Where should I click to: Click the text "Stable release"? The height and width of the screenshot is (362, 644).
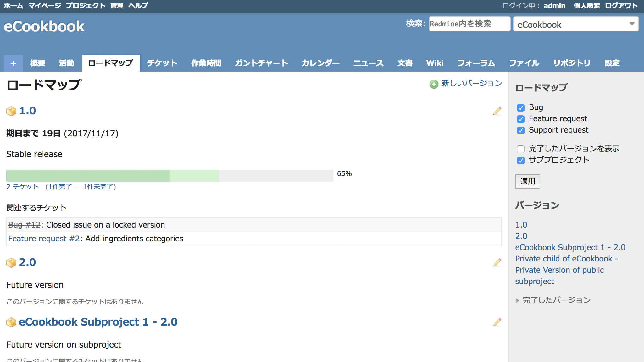[34, 154]
